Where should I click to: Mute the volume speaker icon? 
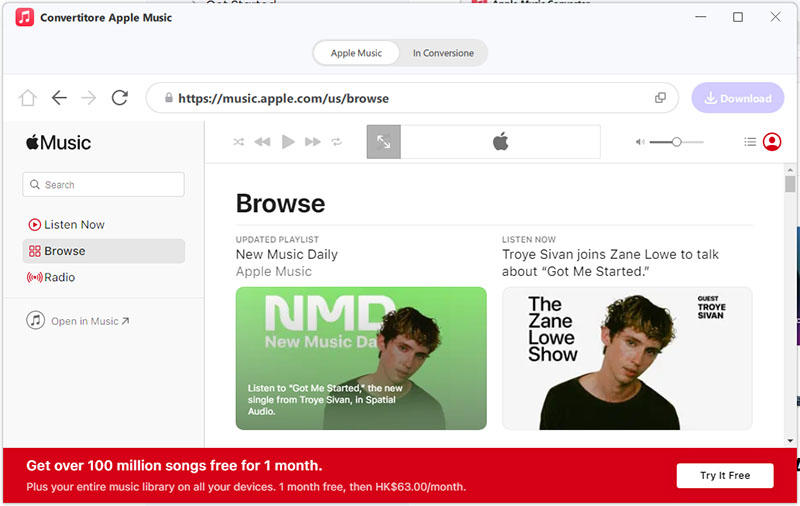(x=640, y=142)
